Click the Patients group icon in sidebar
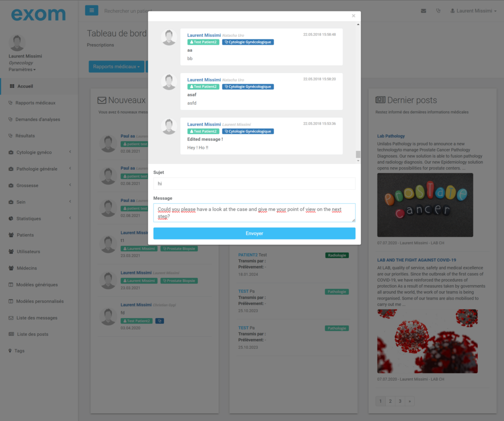The height and width of the screenshot is (421, 504). click(11, 235)
